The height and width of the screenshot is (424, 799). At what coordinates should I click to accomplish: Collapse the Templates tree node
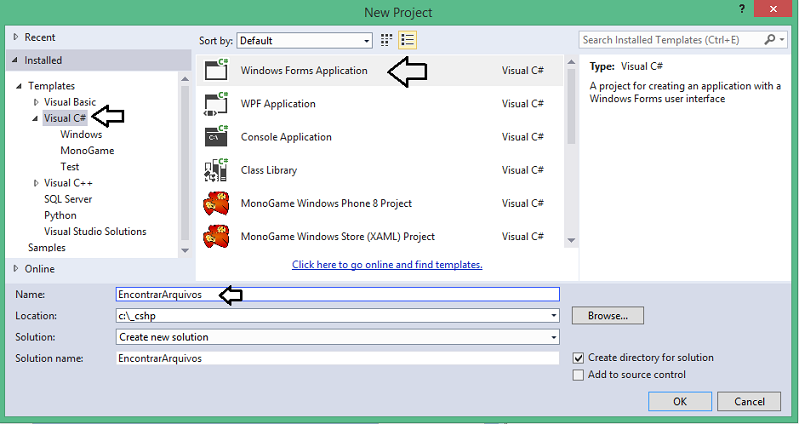point(19,86)
